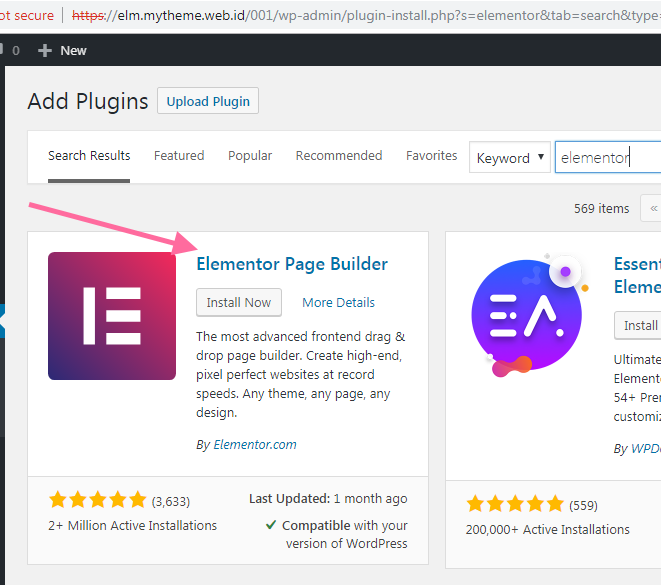Click the plus New icon in admin bar
This screenshot has height=585, width=661.
45,51
